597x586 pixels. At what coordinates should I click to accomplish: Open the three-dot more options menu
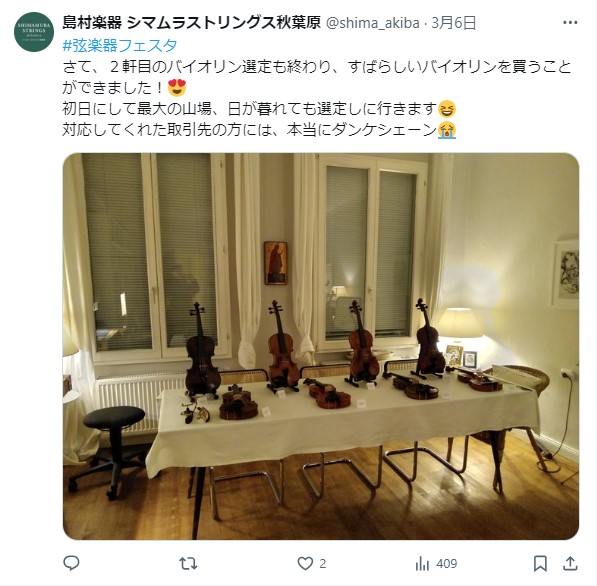click(570, 23)
